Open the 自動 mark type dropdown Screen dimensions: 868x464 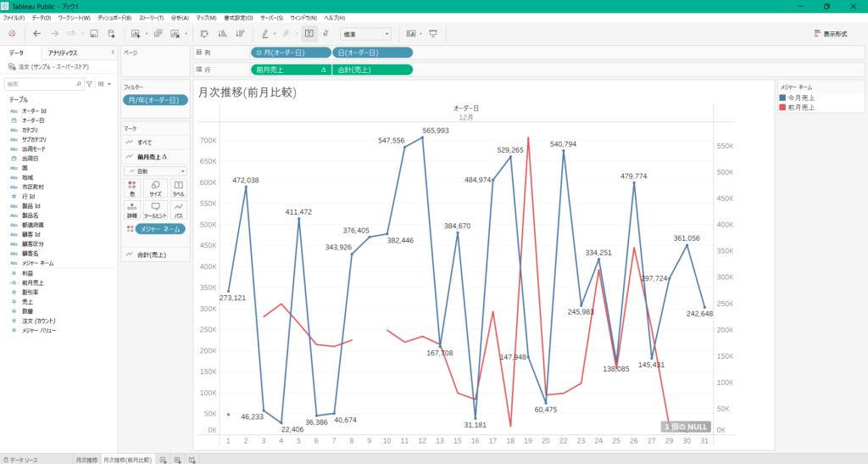pyautogui.click(x=156, y=171)
